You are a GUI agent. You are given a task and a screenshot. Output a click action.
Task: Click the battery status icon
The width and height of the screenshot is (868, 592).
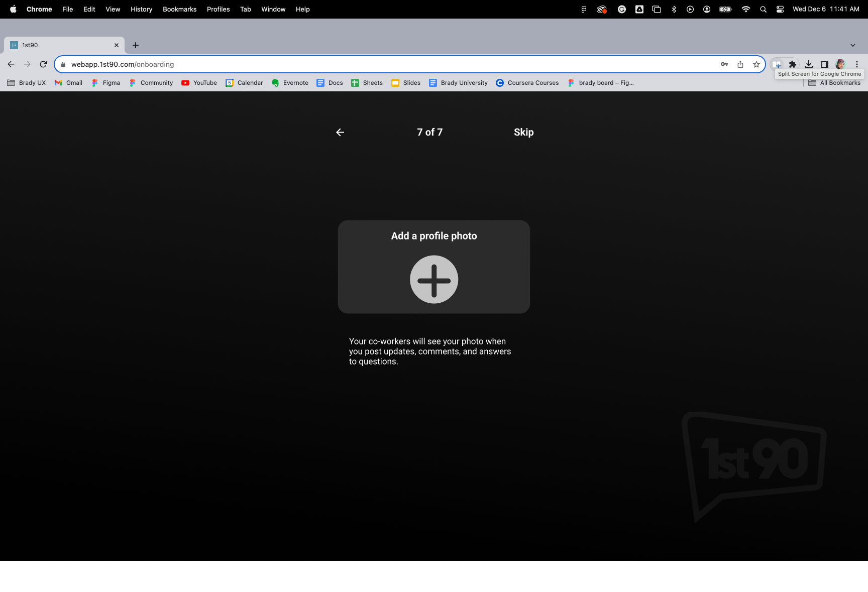726,9
